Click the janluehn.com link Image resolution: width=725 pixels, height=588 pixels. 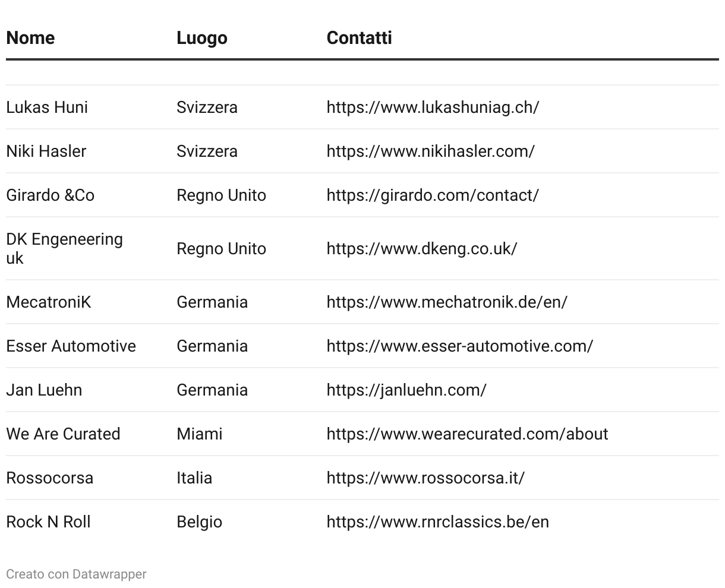tap(406, 390)
